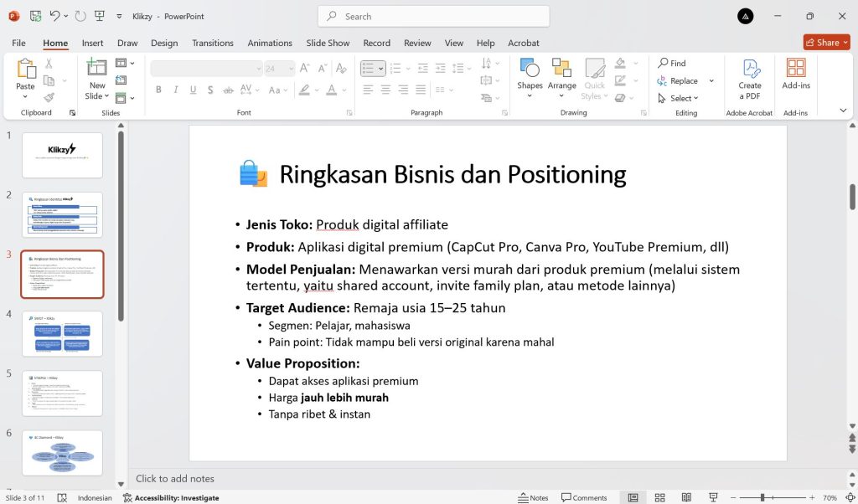Viewport: 858px width, 504px height.
Task: Toggle bold formatting
Action: point(158,89)
